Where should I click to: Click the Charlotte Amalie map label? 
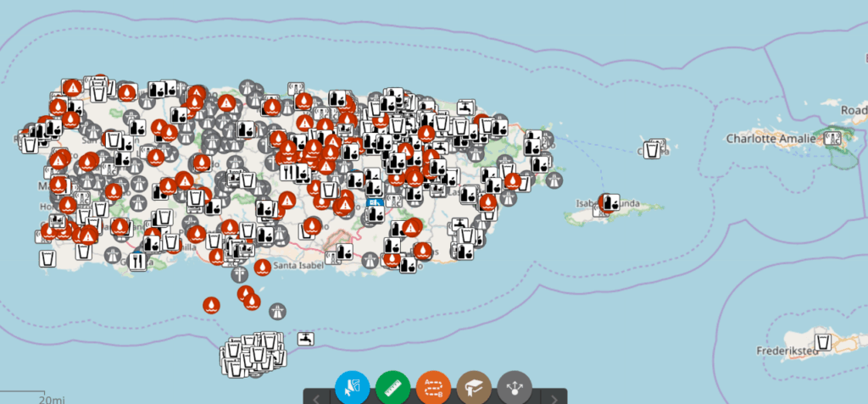tap(770, 138)
